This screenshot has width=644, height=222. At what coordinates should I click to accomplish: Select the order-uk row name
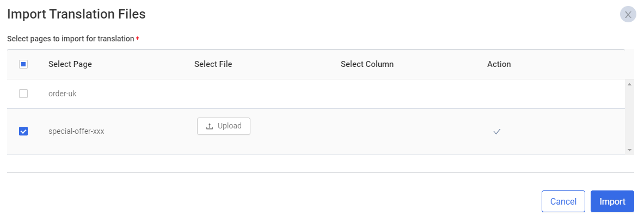[63, 94]
